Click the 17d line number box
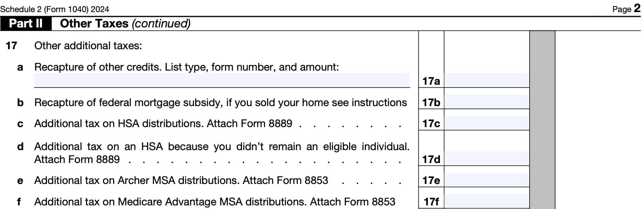The image size is (644, 209). (431, 159)
